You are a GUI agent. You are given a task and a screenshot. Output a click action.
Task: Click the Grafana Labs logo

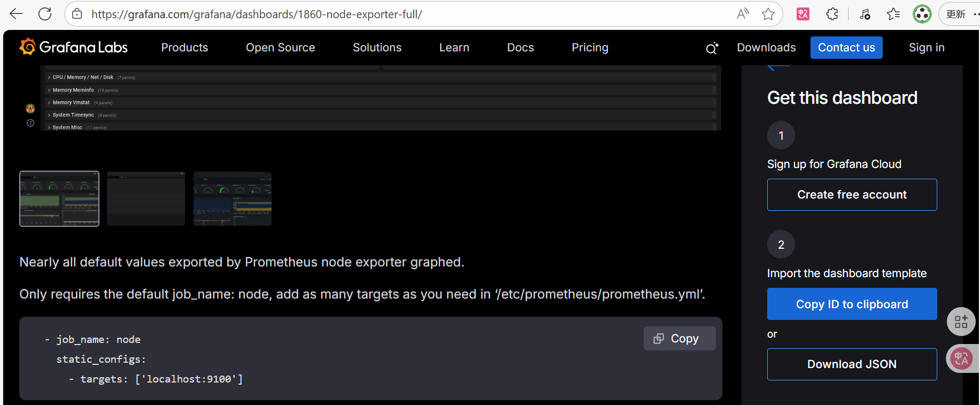74,47
